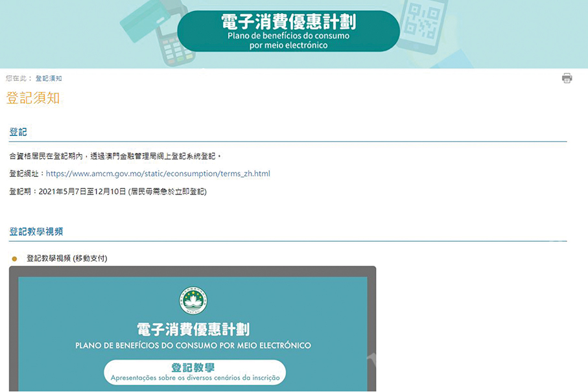Click the orange bullet beside 登記教學視頻 (移動支付)
This screenshot has width=588, height=392.
pos(14,259)
